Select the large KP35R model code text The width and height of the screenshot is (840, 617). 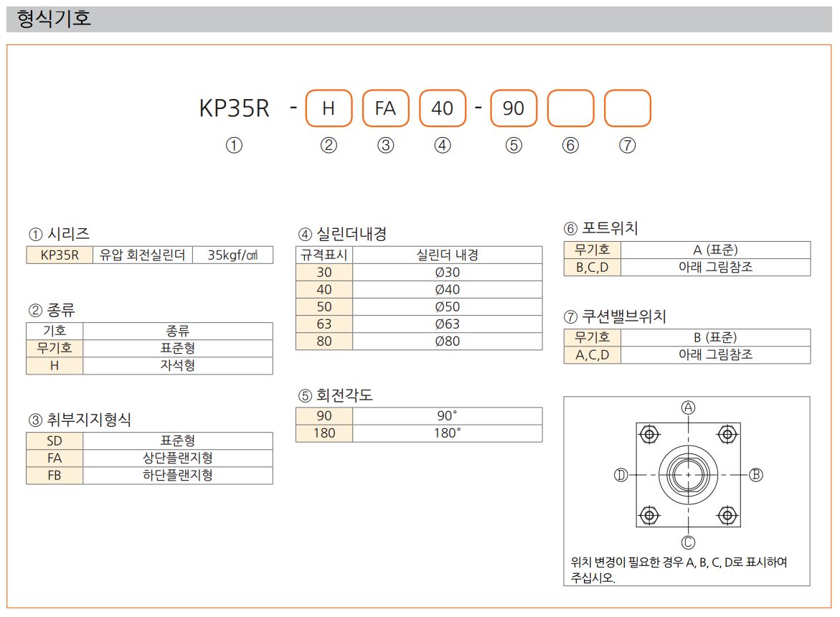tap(234, 108)
